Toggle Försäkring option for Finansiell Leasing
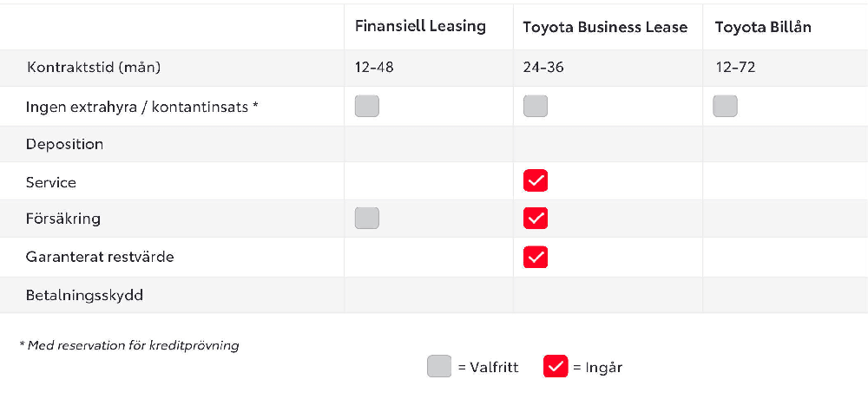Viewport: 868px width, 399px height. tap(367, 218)
